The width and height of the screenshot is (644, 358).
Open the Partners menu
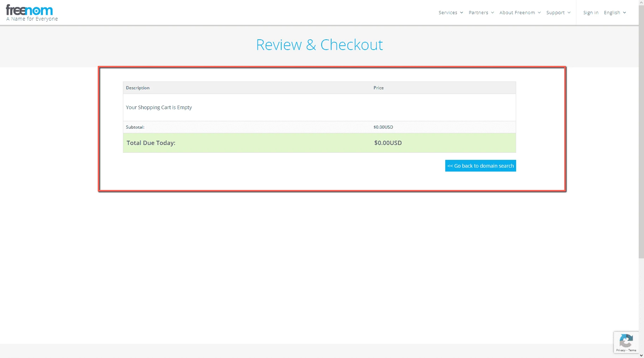[478, 12]
